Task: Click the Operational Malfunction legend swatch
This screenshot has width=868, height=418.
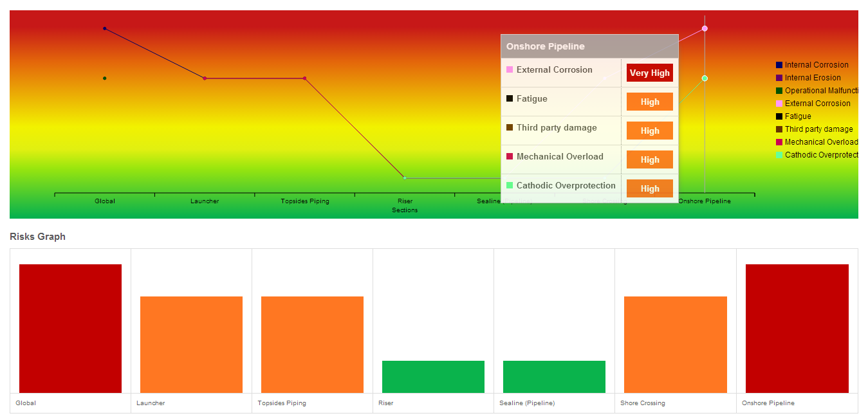Action: (x=779, y=91)
